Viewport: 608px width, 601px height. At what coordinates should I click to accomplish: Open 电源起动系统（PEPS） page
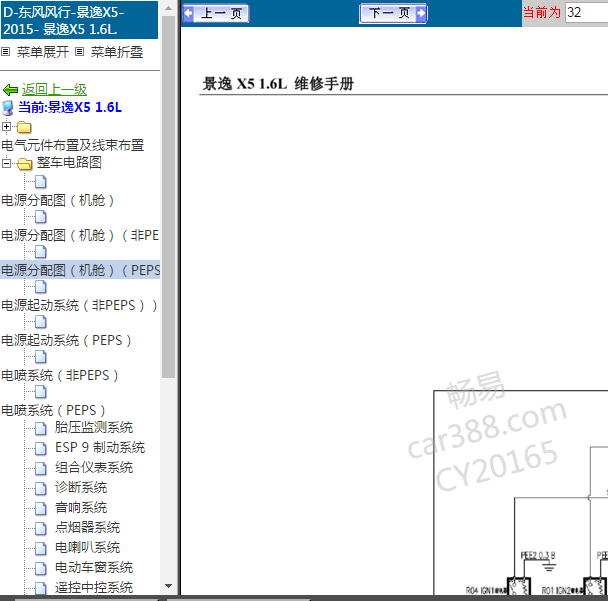[66, 340]
